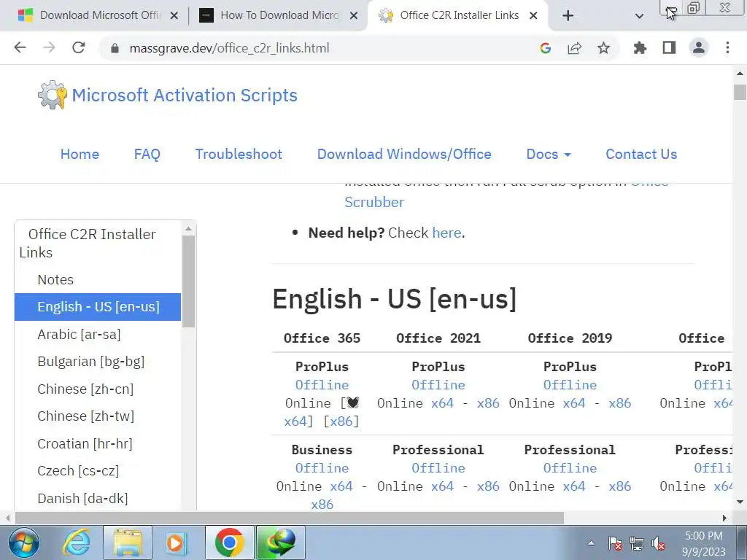This screenshot has height=560, width=747.
Task: Click the muted volume tray icon
Action: (x=659, y=543)
